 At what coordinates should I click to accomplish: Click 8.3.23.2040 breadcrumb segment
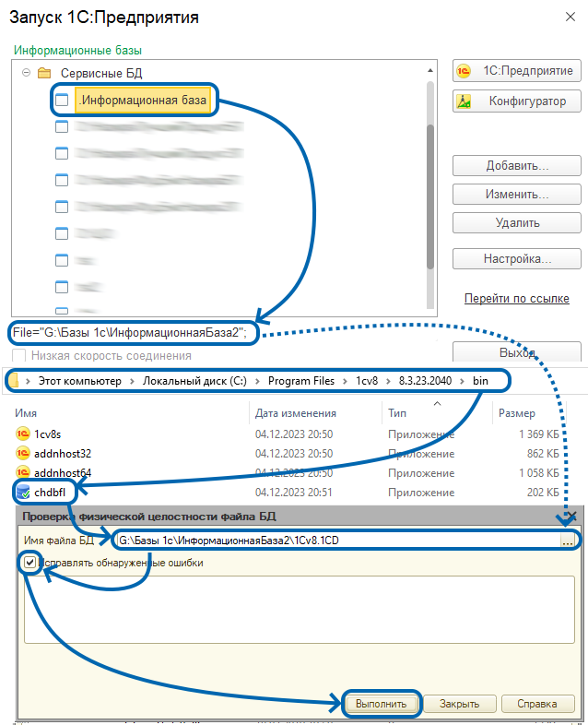(425, 381)
